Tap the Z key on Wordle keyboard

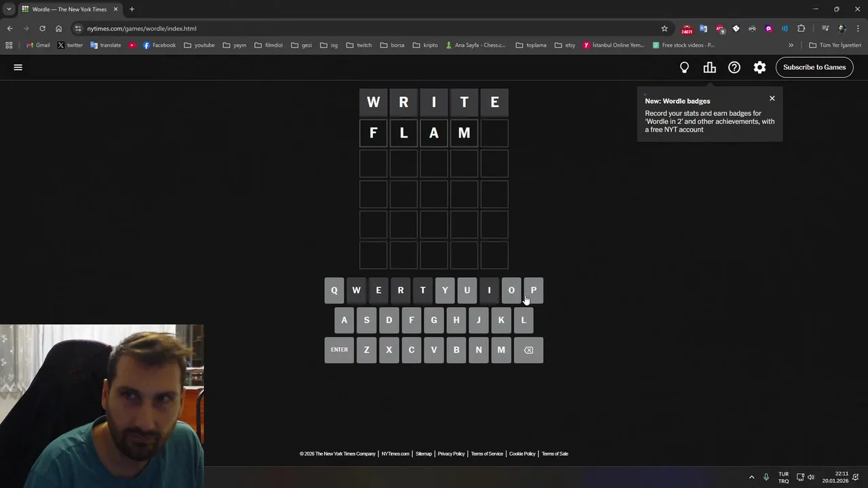(367, 350)
